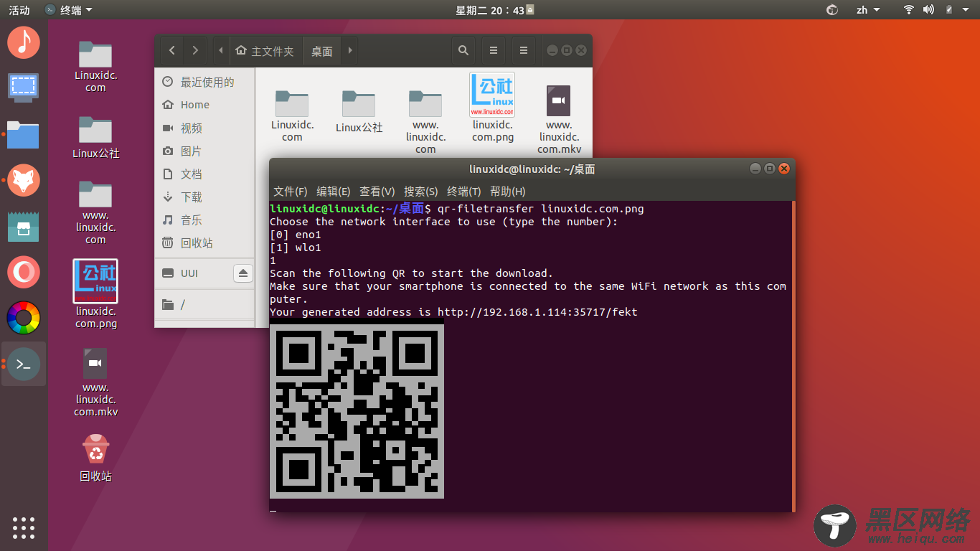Show applications grid at dock bottom
This screenshot has width=980, height=551.
24,527
